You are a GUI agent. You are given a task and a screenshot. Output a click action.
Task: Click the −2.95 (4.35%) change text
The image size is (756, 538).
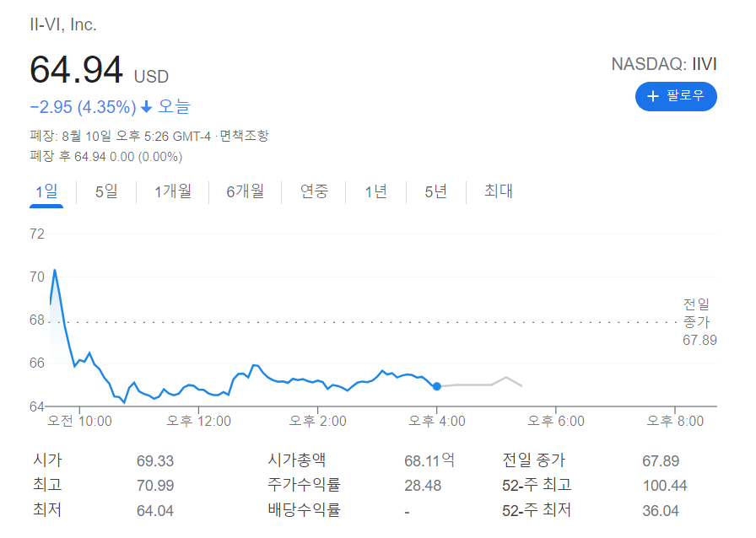pos(83,106)
